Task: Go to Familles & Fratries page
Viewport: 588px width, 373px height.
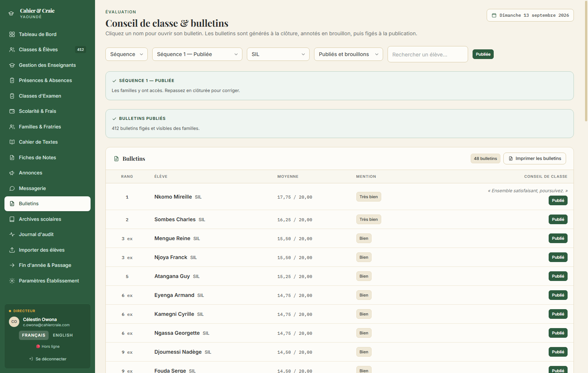Action: [x=48, y=127]
